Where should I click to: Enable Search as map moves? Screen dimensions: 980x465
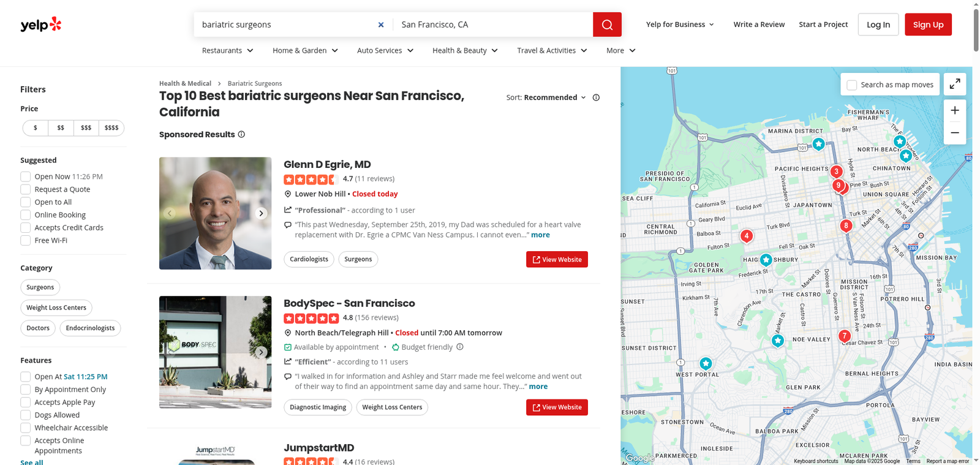[851, 85]
